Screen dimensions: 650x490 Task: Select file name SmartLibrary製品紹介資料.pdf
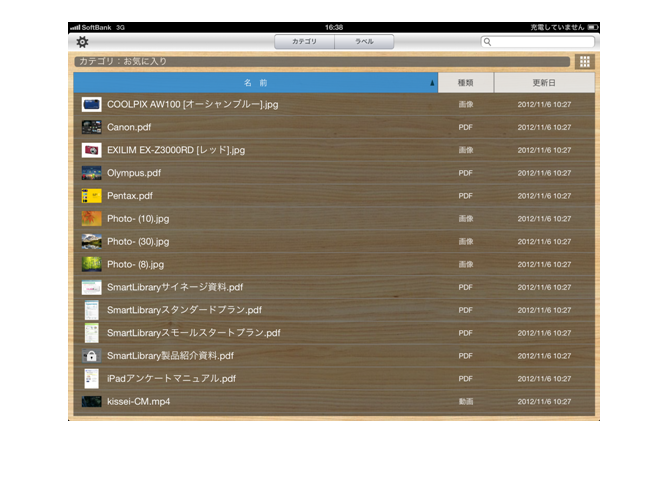(x=170, y=356)
